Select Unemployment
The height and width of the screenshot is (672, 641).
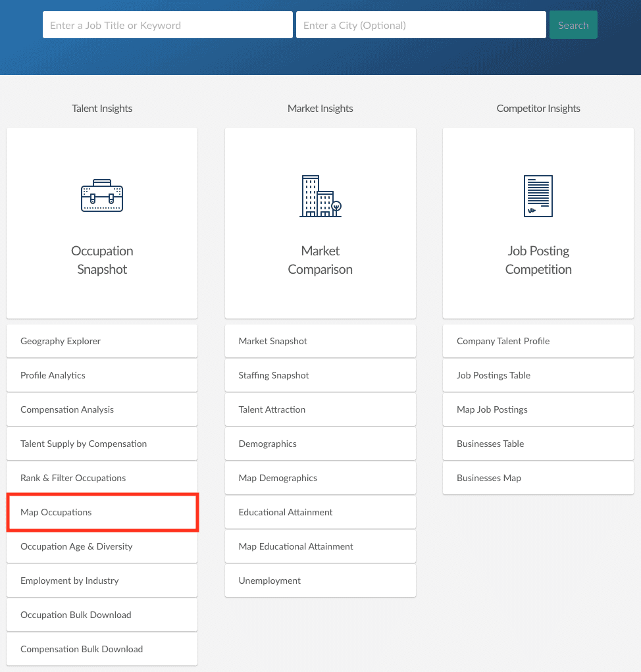pos(320,581)
